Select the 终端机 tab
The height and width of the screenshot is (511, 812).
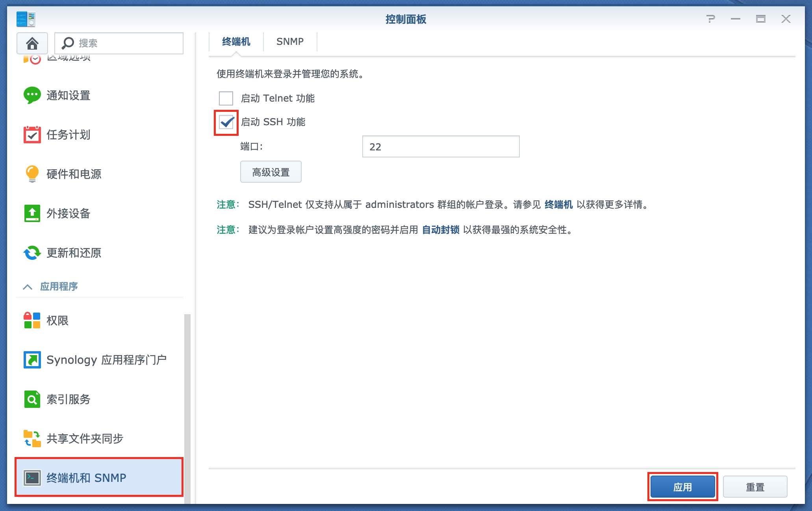click(236, 42)
